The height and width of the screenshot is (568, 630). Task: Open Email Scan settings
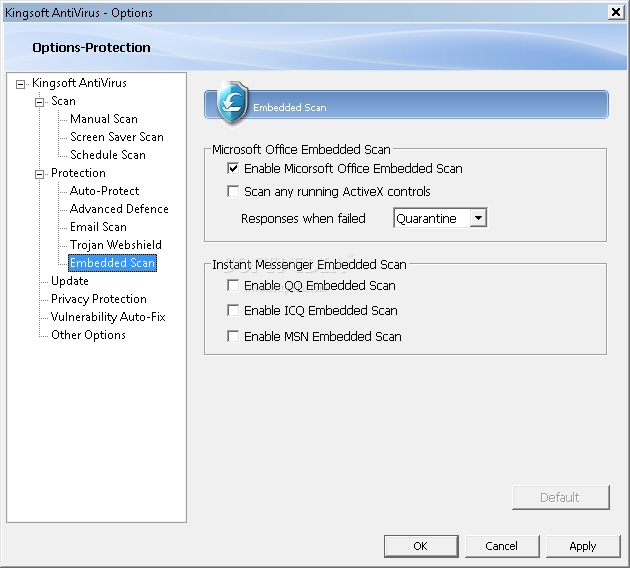[x=98, y=227]
